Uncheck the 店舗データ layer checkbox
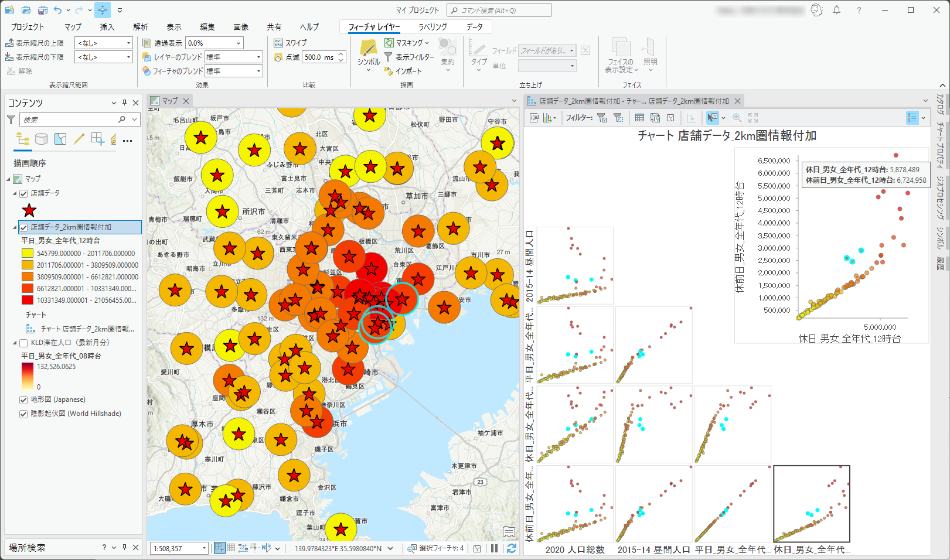This screenshot has height=560, width=950. click(23, 193)
